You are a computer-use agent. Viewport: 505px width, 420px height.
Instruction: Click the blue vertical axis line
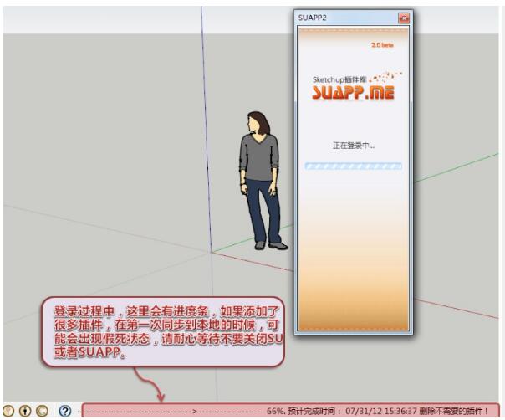205,125
